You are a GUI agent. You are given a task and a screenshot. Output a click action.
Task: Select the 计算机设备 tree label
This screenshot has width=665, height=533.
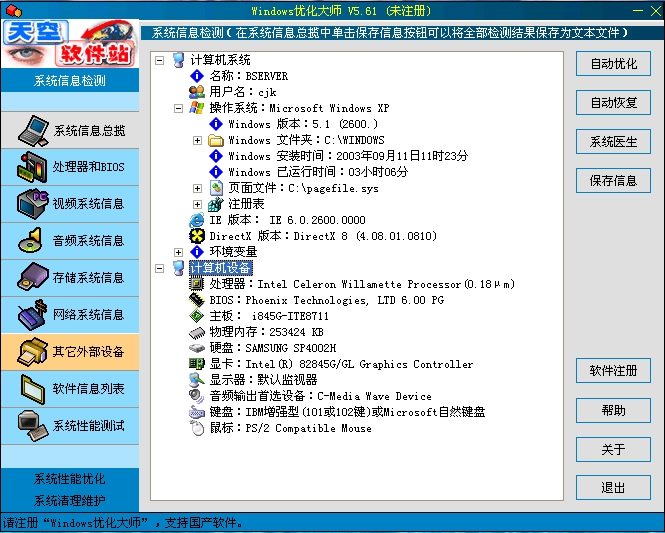tap(221, 268)
